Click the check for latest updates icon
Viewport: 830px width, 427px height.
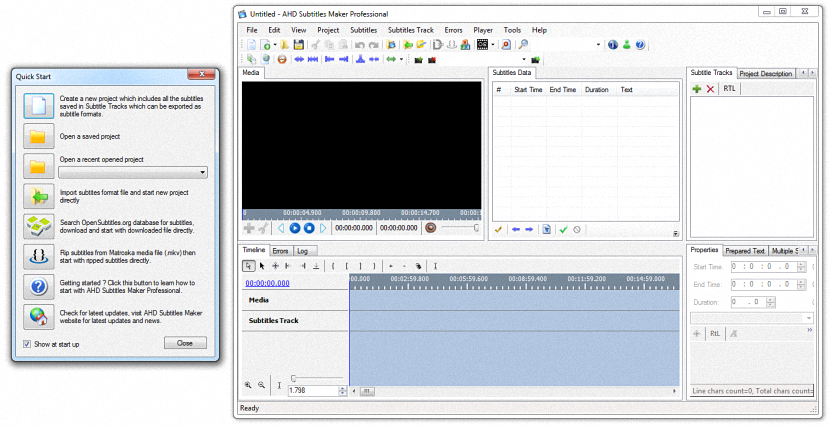(x=39, y=317)
